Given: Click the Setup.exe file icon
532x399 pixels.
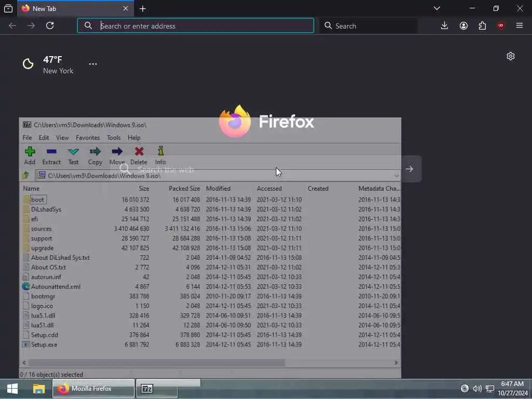Looking at the screenshot, I should point(26,344).
